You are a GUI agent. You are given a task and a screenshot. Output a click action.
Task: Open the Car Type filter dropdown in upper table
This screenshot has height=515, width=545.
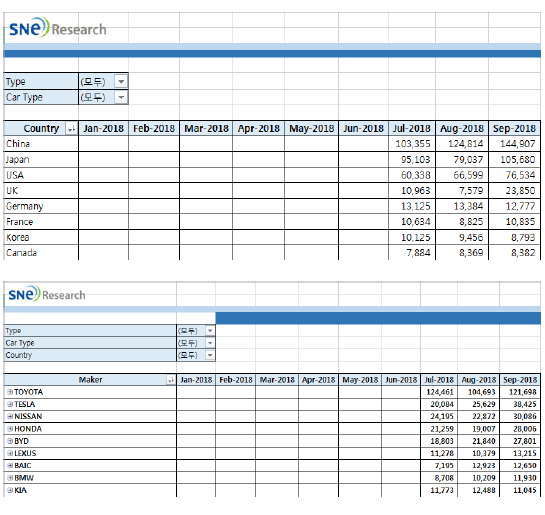(121, 97)
